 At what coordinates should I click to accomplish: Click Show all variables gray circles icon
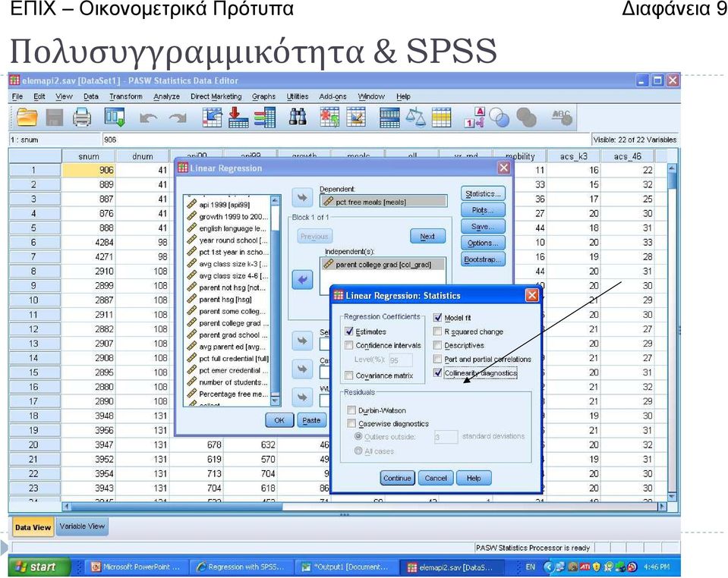coord(526,118)
